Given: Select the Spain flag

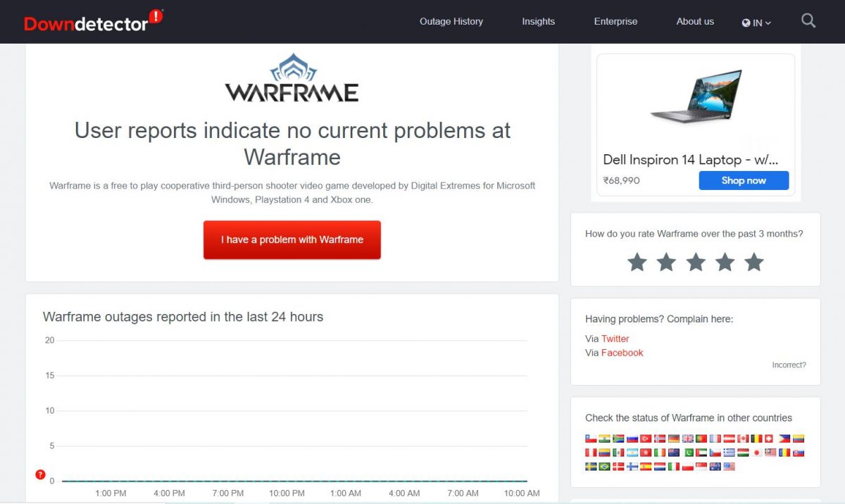Looking at the screenshot, I should click(x=646, y=467).
